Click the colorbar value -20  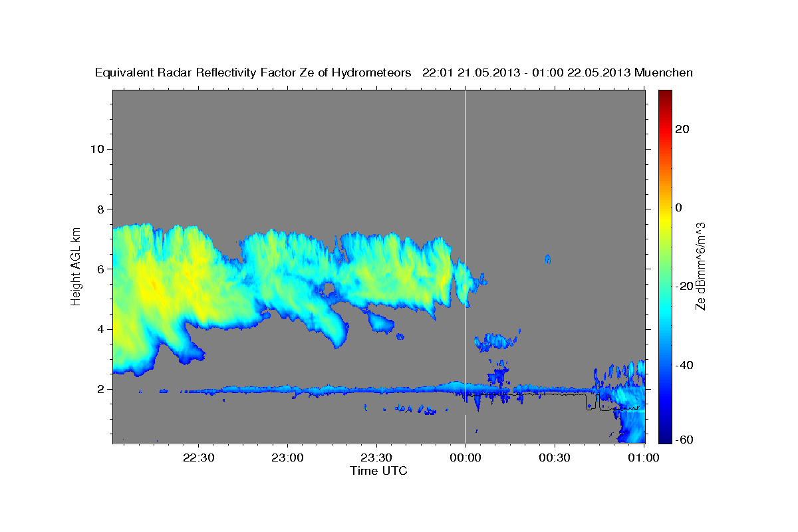(x=686, y=286)
